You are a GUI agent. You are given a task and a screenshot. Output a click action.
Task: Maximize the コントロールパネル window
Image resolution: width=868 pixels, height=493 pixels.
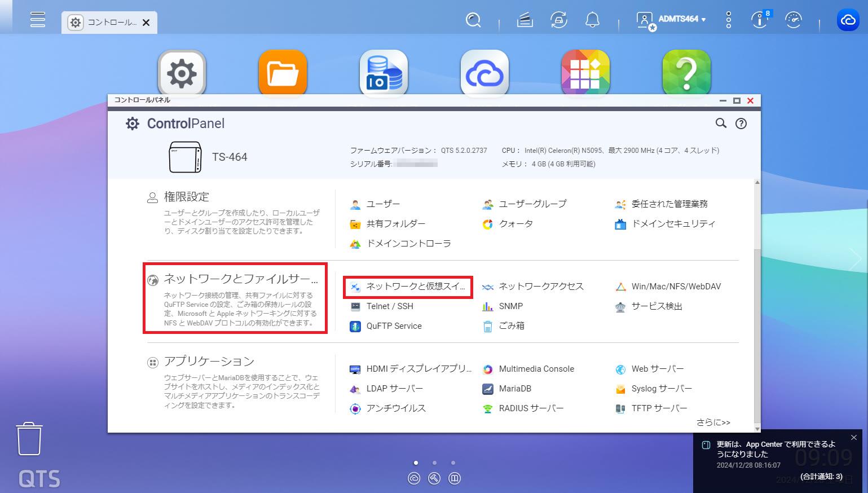pos(737,100)
